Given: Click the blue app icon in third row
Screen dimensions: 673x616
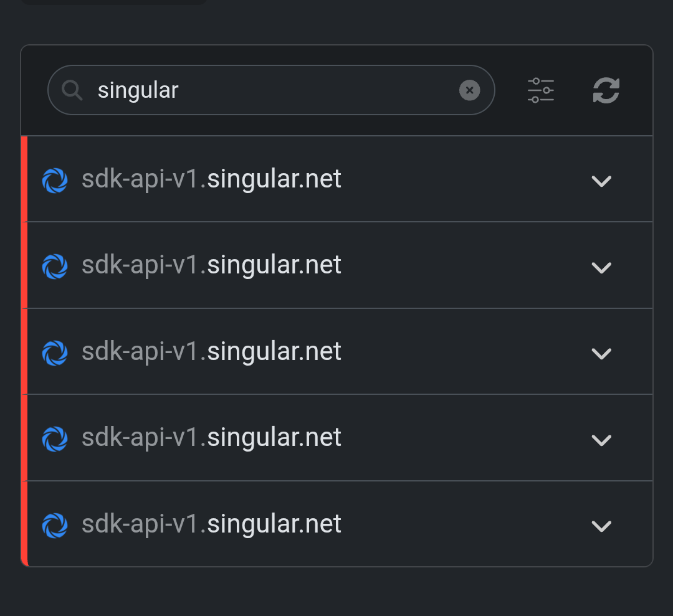Looking at the screenshot, I should 55,353.
